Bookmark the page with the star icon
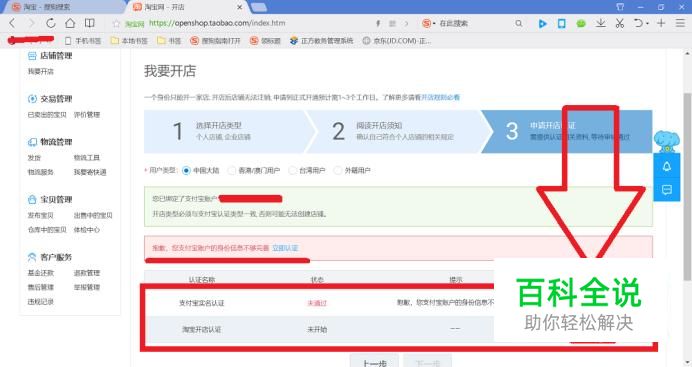 click(116, 23)
